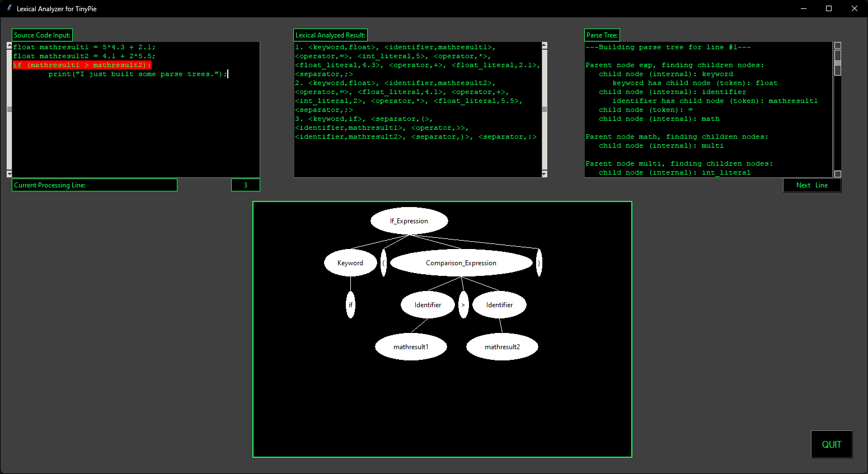Click the 'float mathresult1 = 5*4.3 + 2.1;' line
Image resolution: width=868 pixels, height=474 pixels.
pyautogui.click(x=85, y=47)
